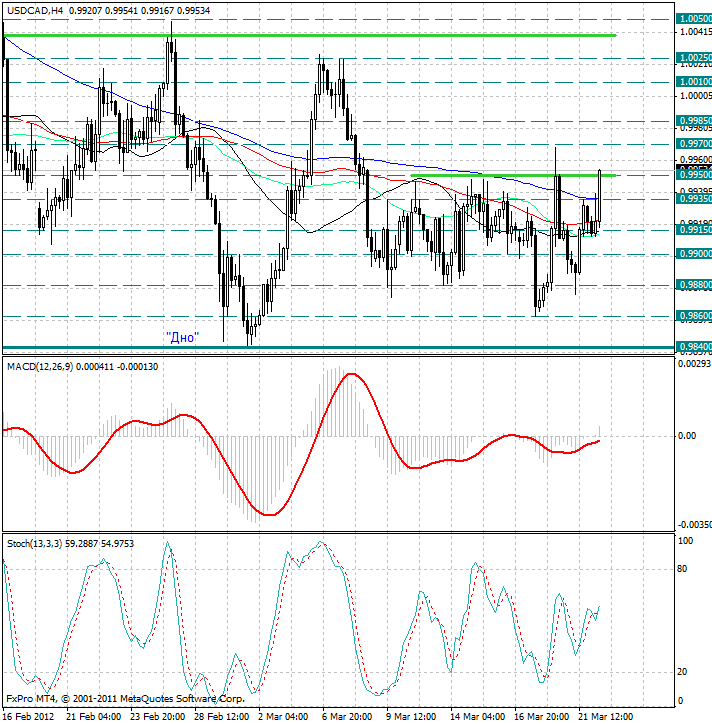Click the MACD zero level 0.00
The width and height of the screenshot is (712, 724).
[x=687, y=435]
